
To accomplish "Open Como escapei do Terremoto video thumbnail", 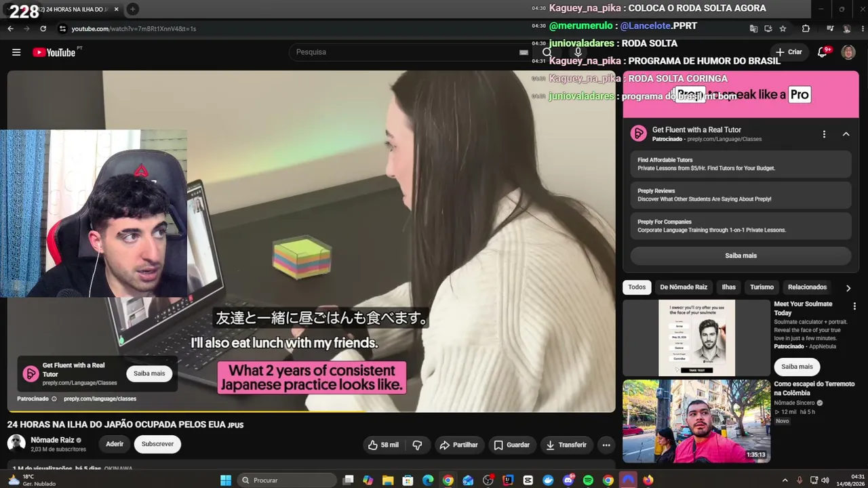I will coord(696,421).
